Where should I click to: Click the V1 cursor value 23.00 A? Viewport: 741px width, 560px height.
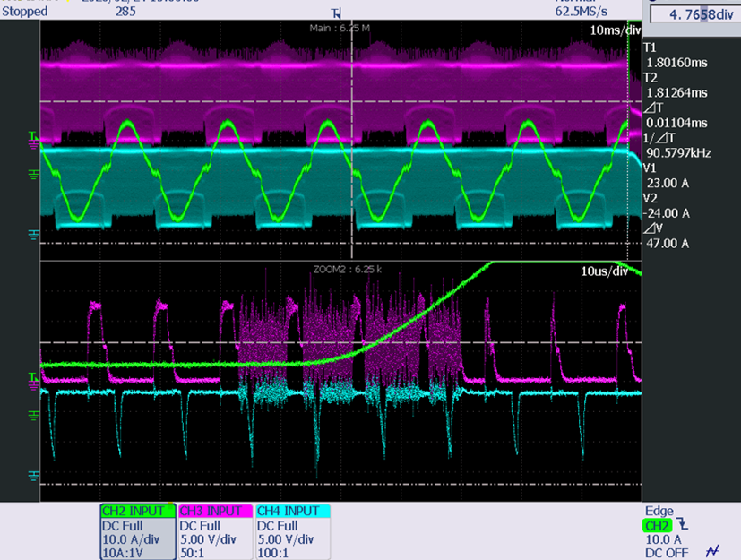click(668, 184)
